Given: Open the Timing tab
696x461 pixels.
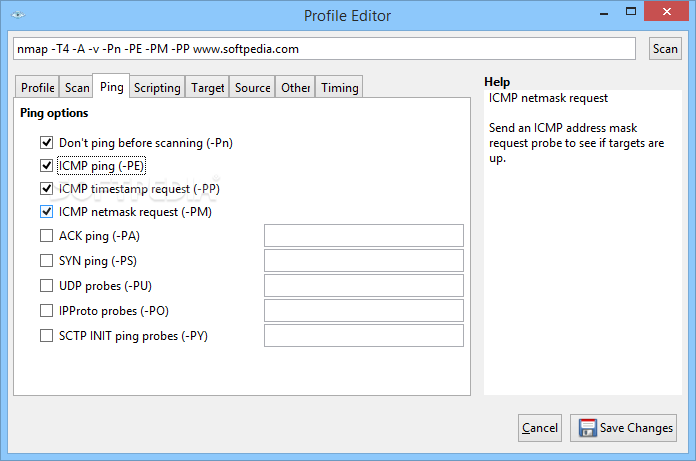Looking at the screenshot, I should (x=340, y=87).
